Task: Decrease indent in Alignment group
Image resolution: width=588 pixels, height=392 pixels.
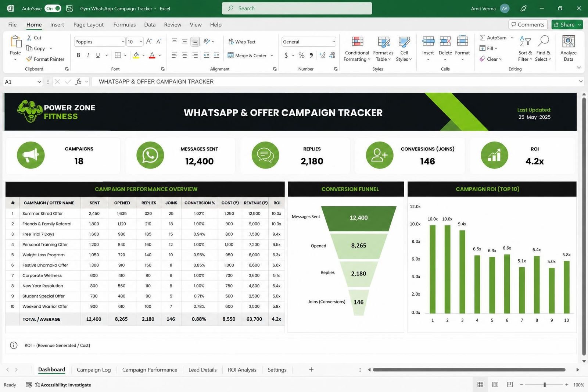Action: pyautogui.click(x=207, y=55)
